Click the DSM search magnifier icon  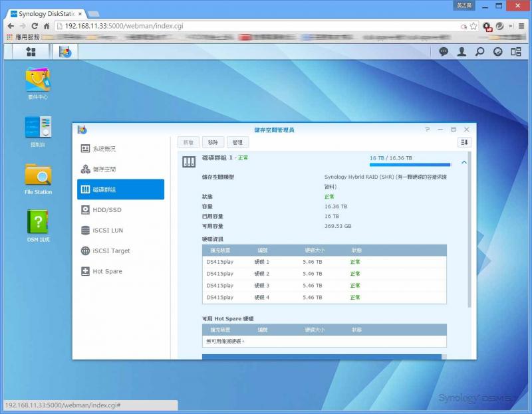[x=479, y=52]
